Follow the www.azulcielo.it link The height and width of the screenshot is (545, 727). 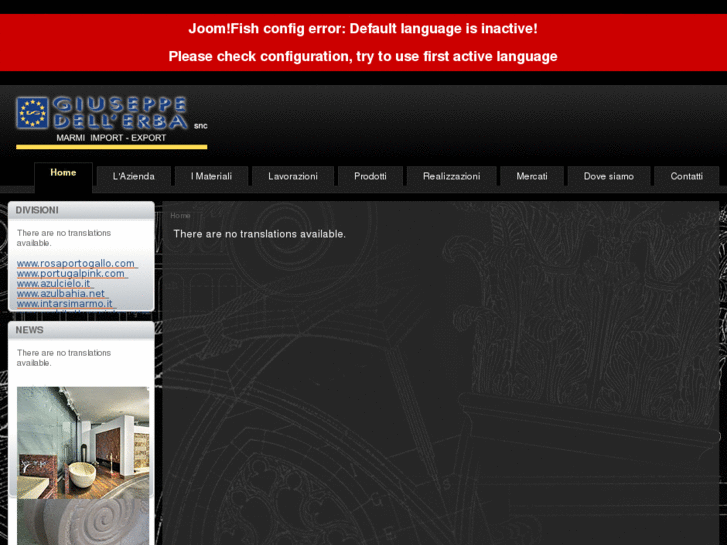(55, 283)
